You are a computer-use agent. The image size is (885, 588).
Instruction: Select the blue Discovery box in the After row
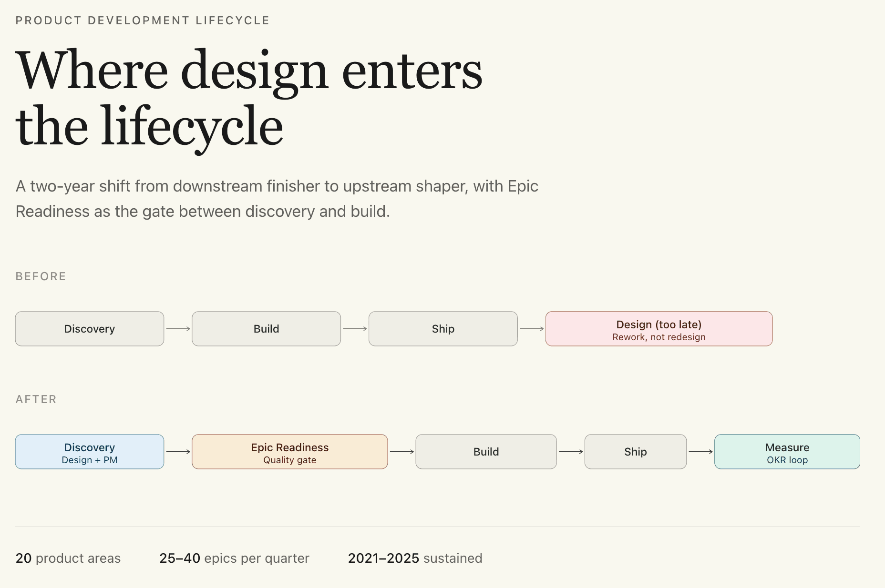click(x=90, y=452)
